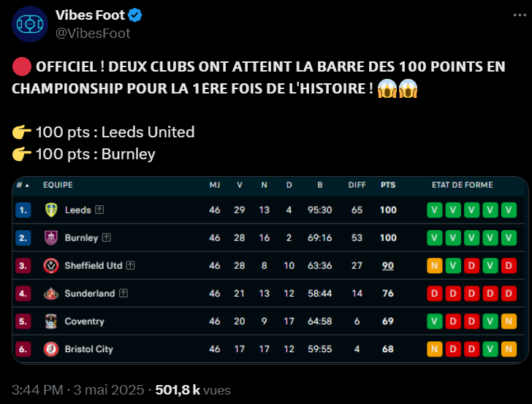This screenshot has height=404, width=532.
Task: Click the arrow icon next to Burnley
Action: tap(107, 237)
